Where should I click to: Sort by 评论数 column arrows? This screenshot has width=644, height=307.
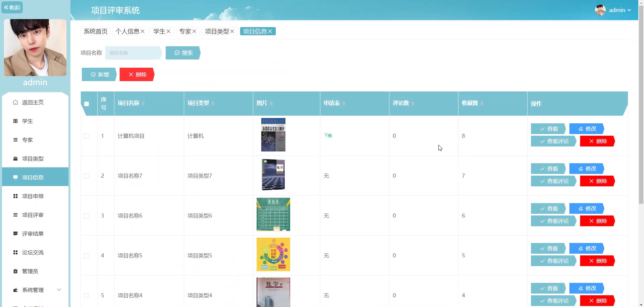[413, 103]
